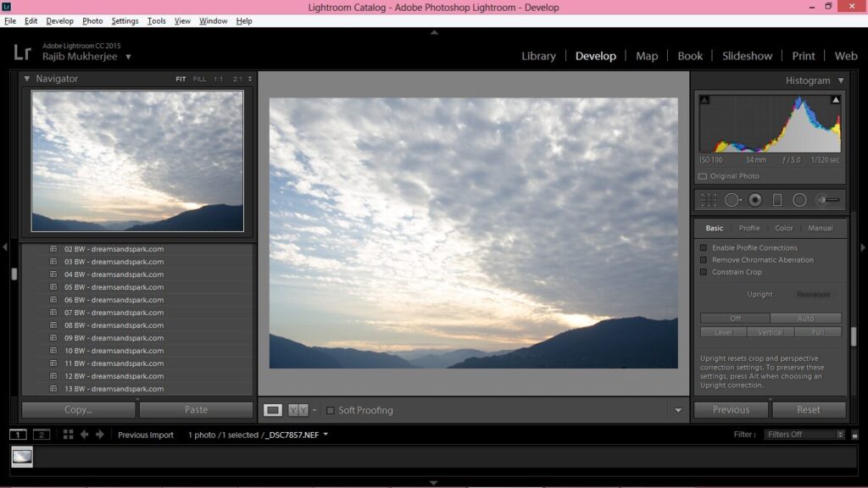
Task: Click the Previous button
Action: pyautogui.click(x=731, y=410)
